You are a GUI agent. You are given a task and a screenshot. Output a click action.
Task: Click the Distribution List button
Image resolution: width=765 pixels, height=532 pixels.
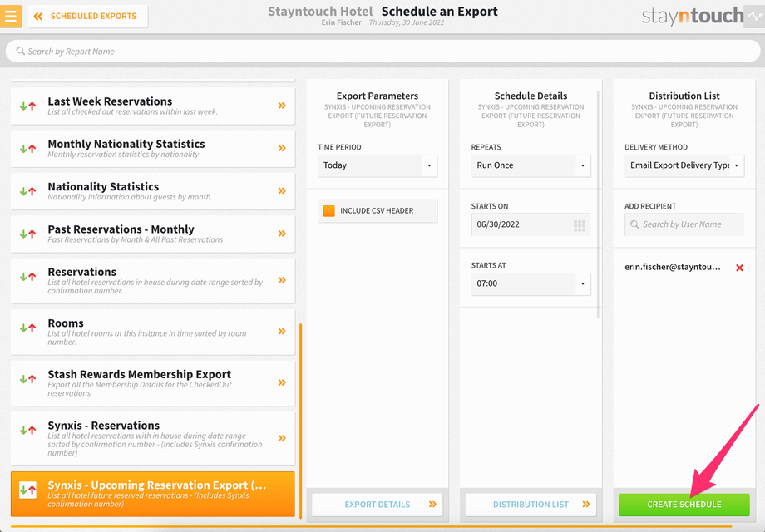[531, 505]
